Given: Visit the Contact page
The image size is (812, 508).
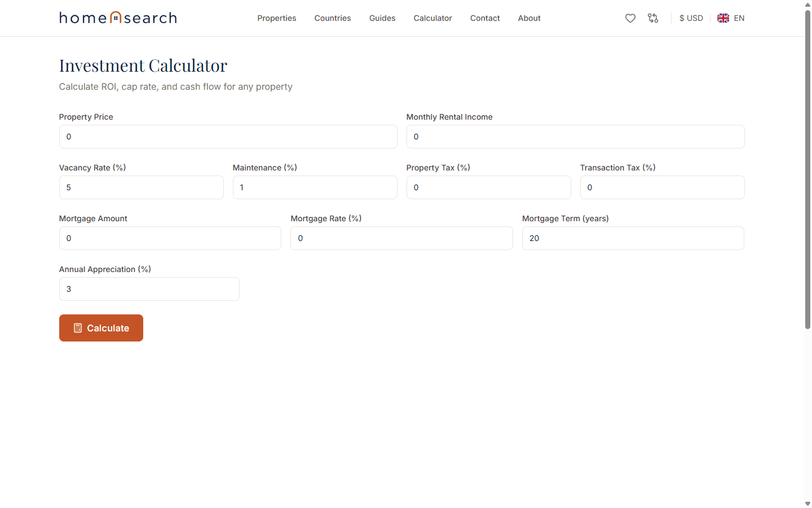Looking at the screenshot, I should [484, 18].
